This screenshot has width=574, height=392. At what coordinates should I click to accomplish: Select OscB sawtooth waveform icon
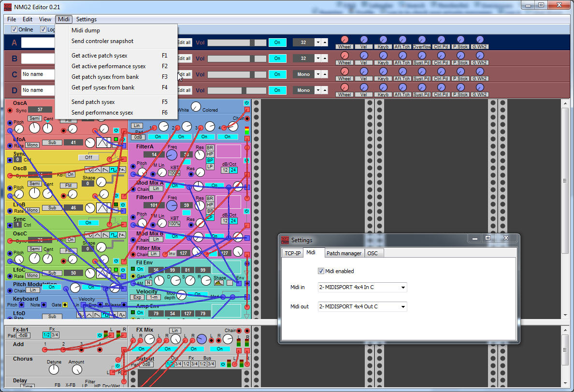coord(105,170)
